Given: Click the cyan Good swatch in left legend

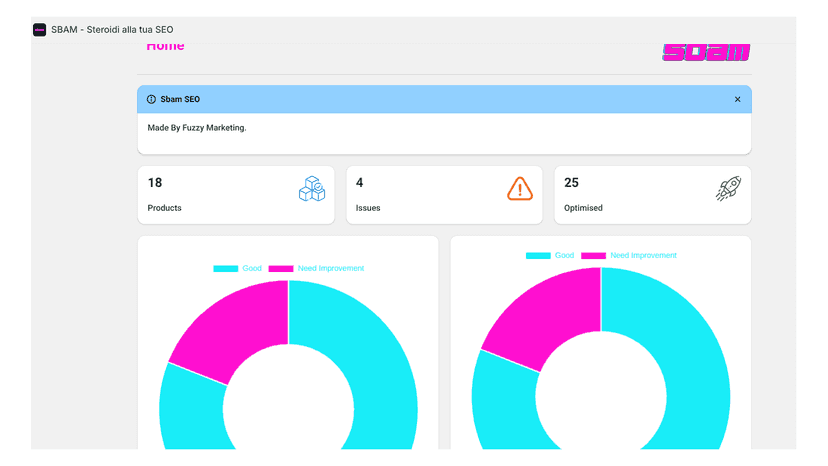Looking at the screenshot, I should coord(225,268).
